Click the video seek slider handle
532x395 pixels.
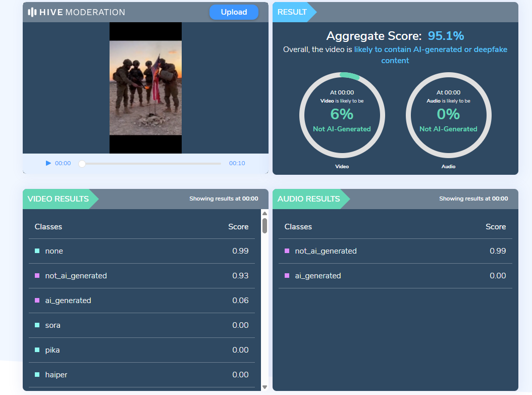click(x=82, y=164)
